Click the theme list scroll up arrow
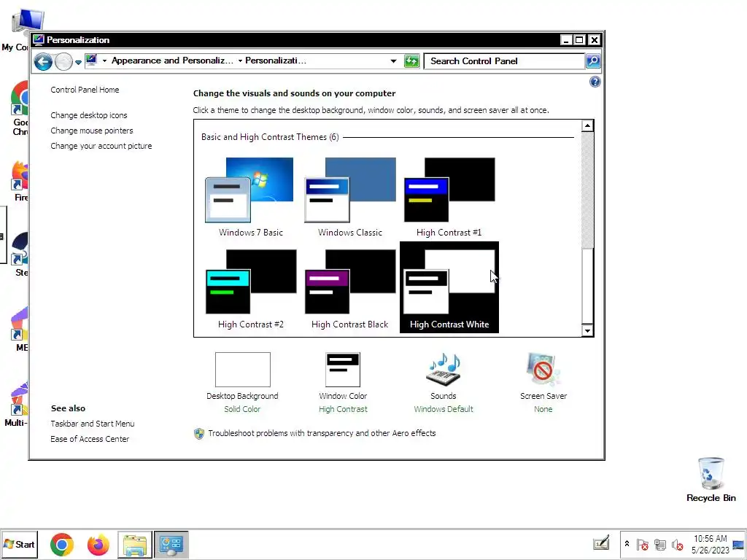This screenshot has height=560, width=747. pyautogui.click(x=587, y=125)
